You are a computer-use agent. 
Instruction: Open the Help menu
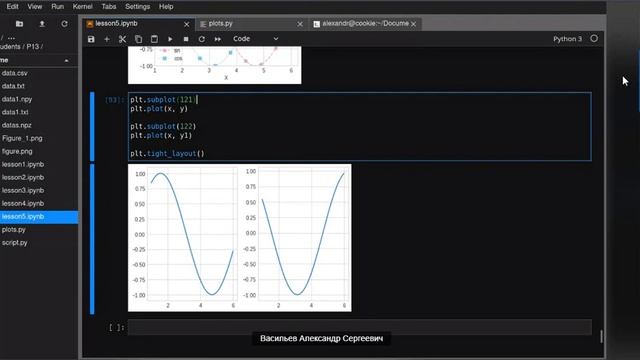[166, 7]
